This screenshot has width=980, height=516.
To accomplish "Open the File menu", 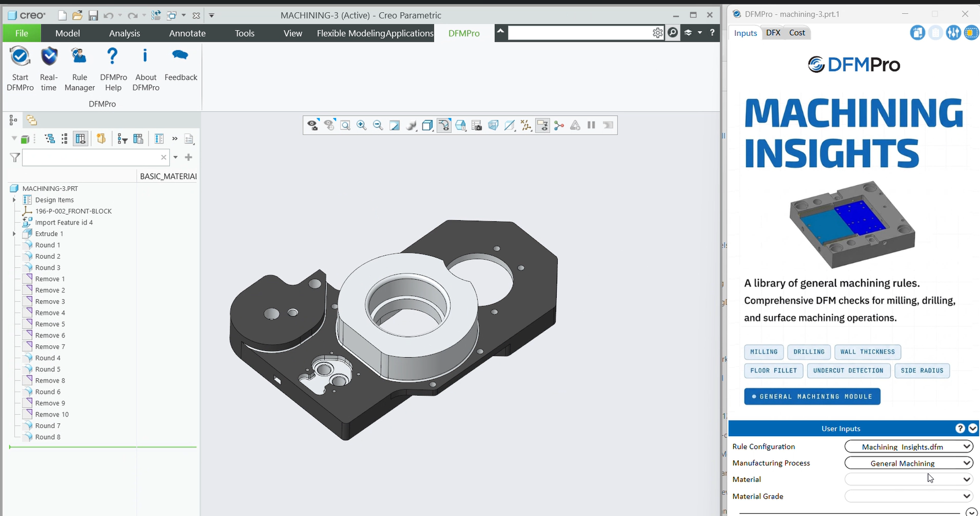I will pyautogui.click(x=21, y=33).
